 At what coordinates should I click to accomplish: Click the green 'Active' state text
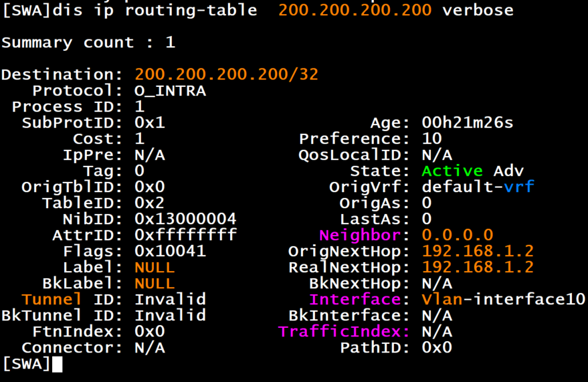click(452, 171)
